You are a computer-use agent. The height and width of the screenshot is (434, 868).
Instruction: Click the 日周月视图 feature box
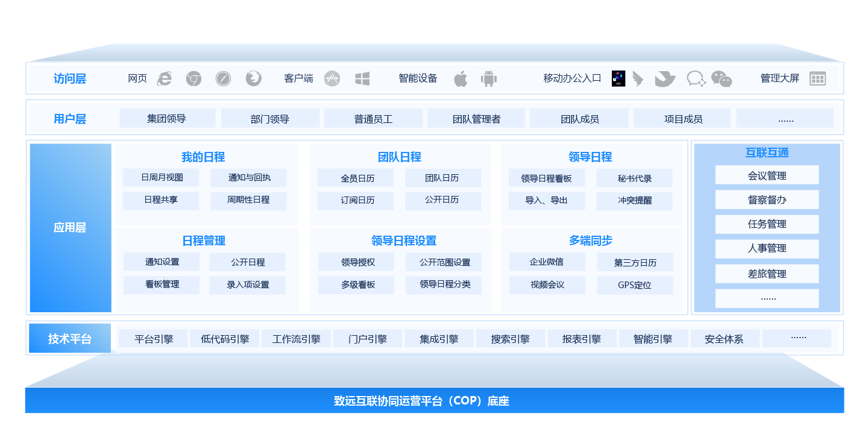click(161, 178)
